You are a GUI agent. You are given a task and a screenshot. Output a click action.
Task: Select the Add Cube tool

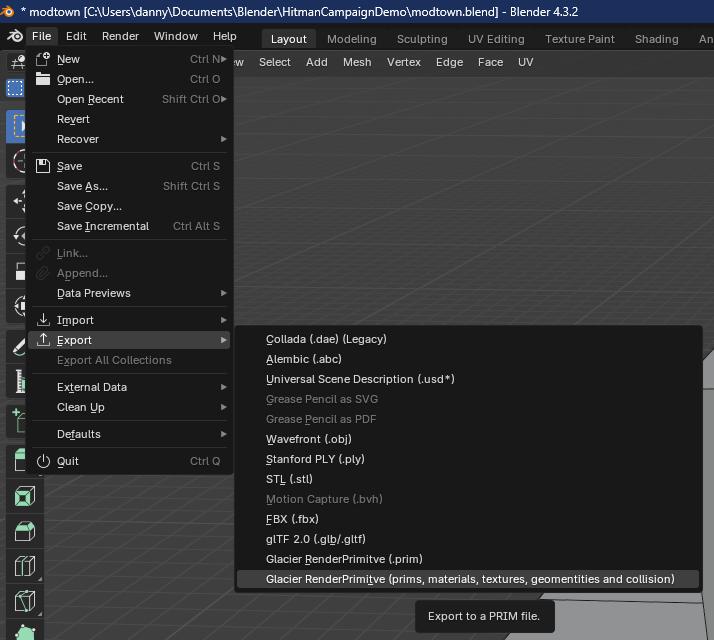pos(18,420)
